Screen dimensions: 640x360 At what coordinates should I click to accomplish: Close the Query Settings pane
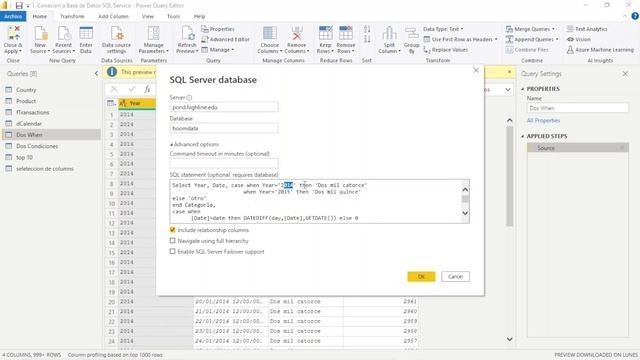point(625,73)
